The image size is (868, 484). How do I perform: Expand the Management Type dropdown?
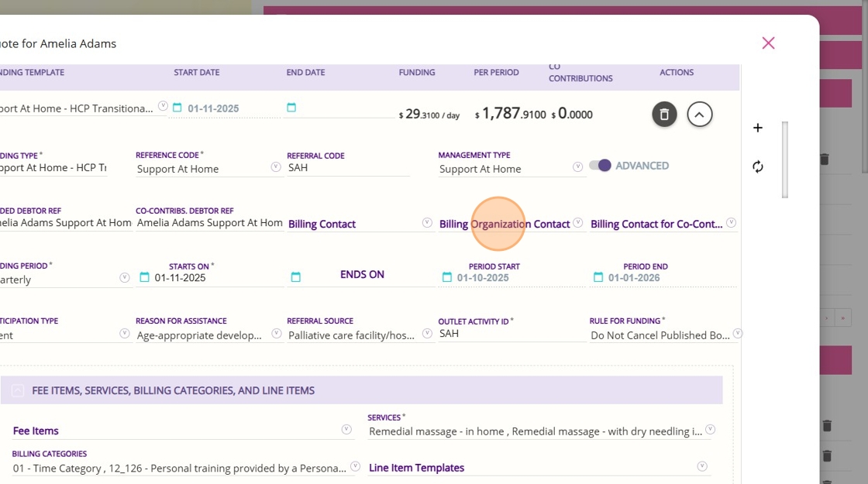577,167
